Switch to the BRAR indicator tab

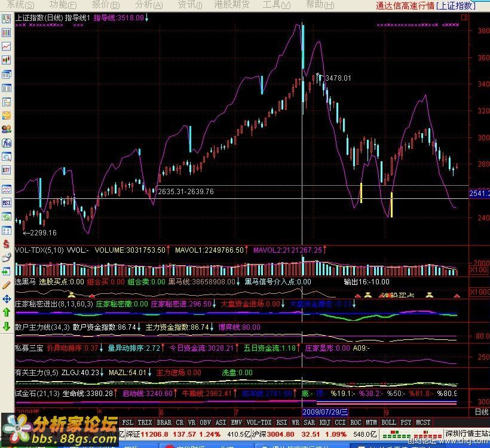[x=164, y=422]
